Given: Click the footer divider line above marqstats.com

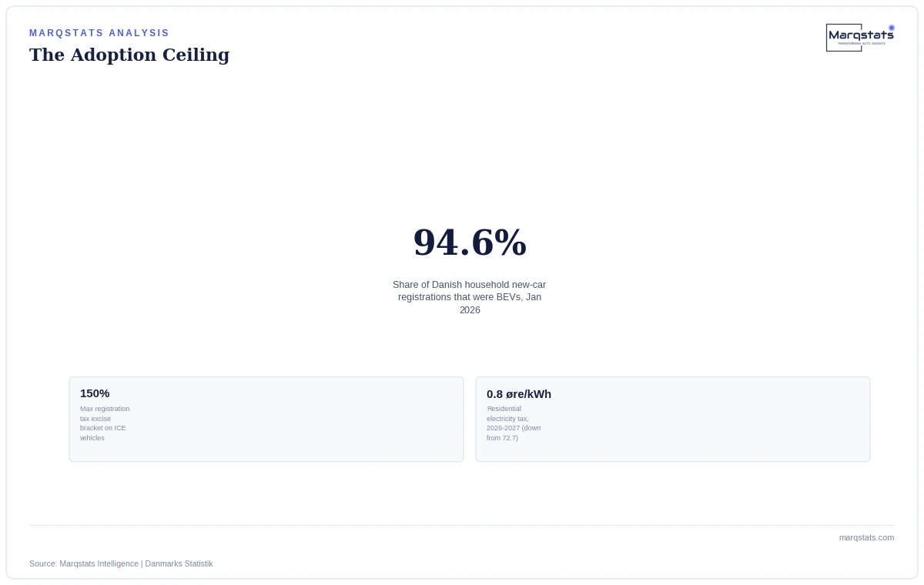Looking at the screenshot, I should pyautogui.click(x=462, y=525).
